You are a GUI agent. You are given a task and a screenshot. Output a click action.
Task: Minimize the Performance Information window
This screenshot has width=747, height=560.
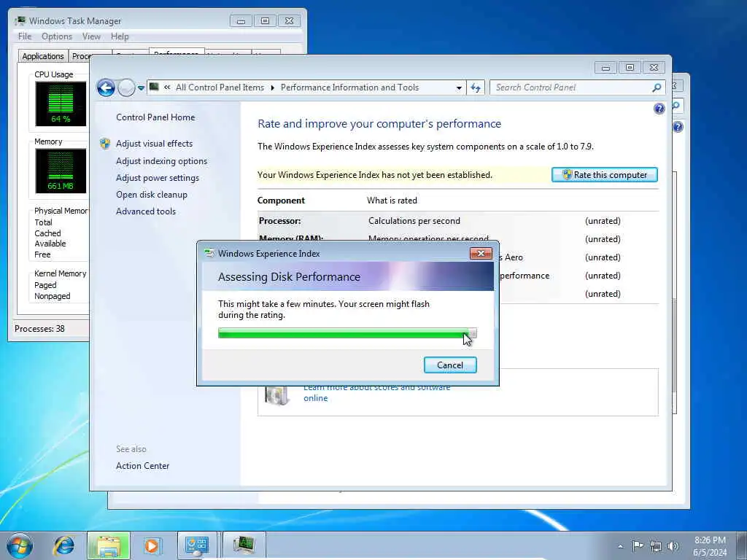pyautogui.click(x=605, y=68)
